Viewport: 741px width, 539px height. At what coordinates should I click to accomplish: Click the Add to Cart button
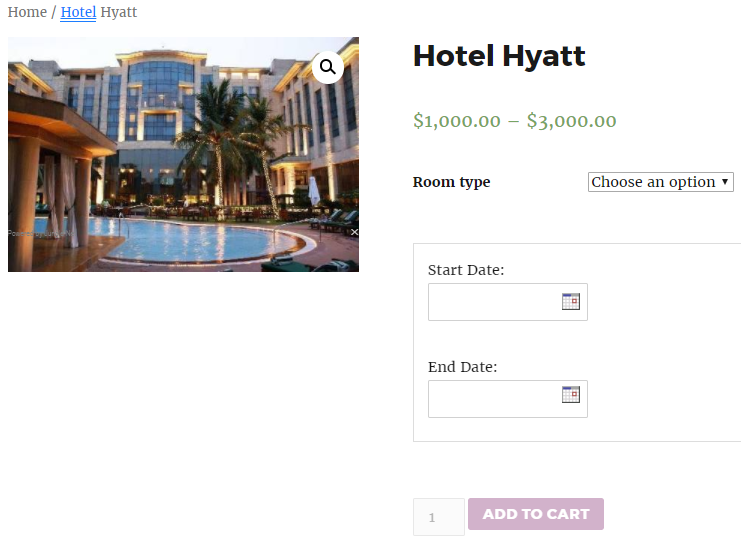pyautogui.click(x=535, y=514)
